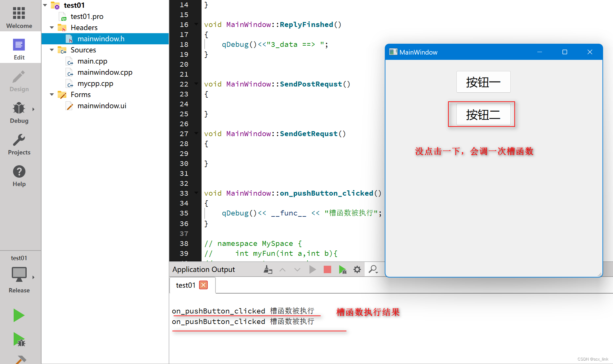Click line number 35 in editor gutter

(x=184, y=213)
